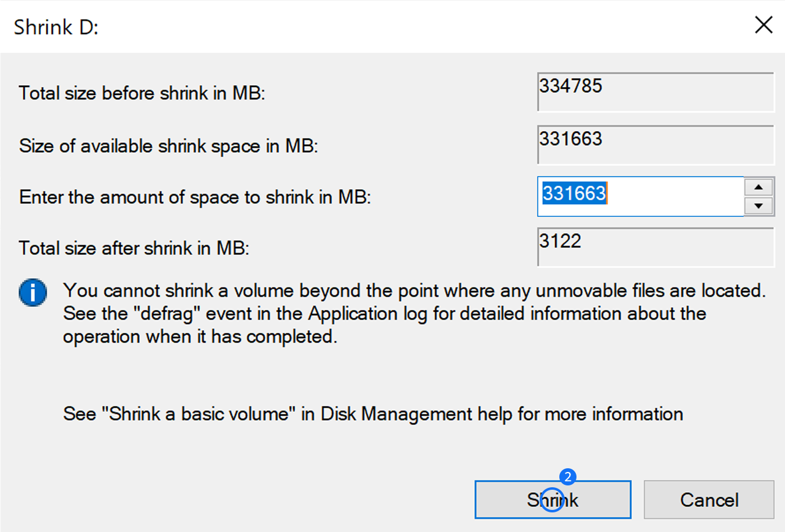Image resolution: width=785 pixels, height=532 pixels.
Task: Select the available shrink space value box
Action: tap(655, 145)
